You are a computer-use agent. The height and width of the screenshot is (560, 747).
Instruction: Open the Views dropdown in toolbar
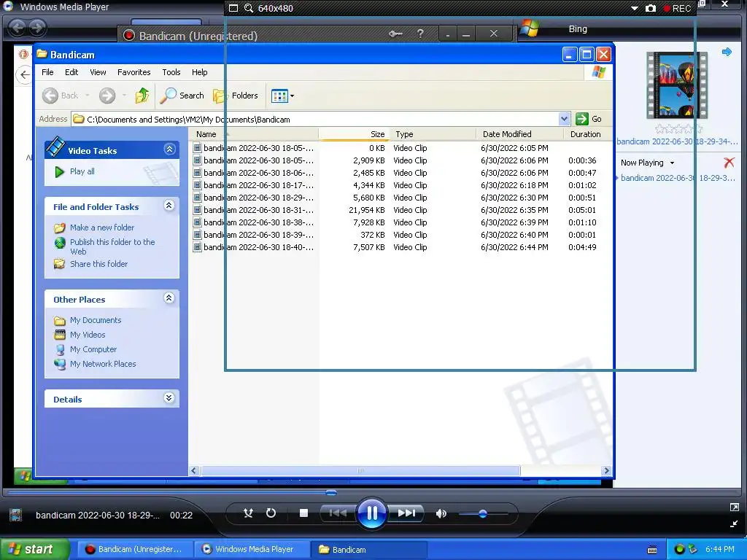click(282, 96)
